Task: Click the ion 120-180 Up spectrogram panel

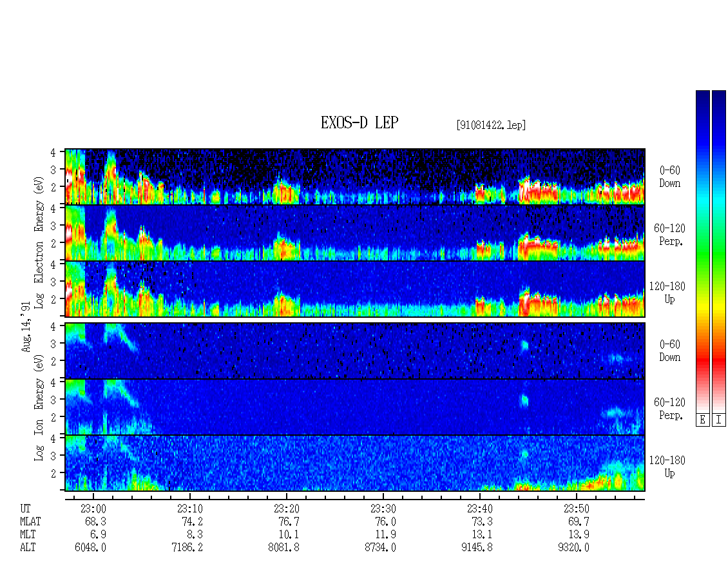Action: 355,463
